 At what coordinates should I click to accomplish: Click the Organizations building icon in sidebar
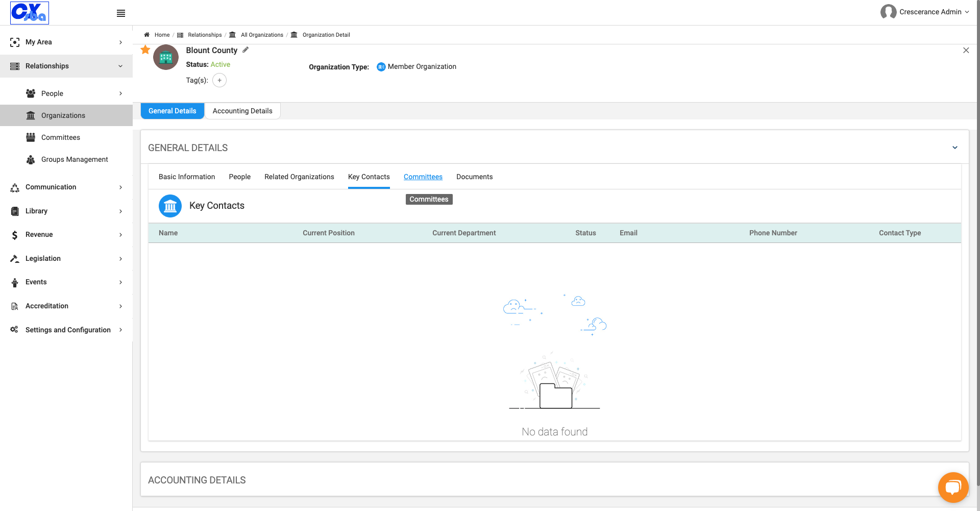click(31, 115)
